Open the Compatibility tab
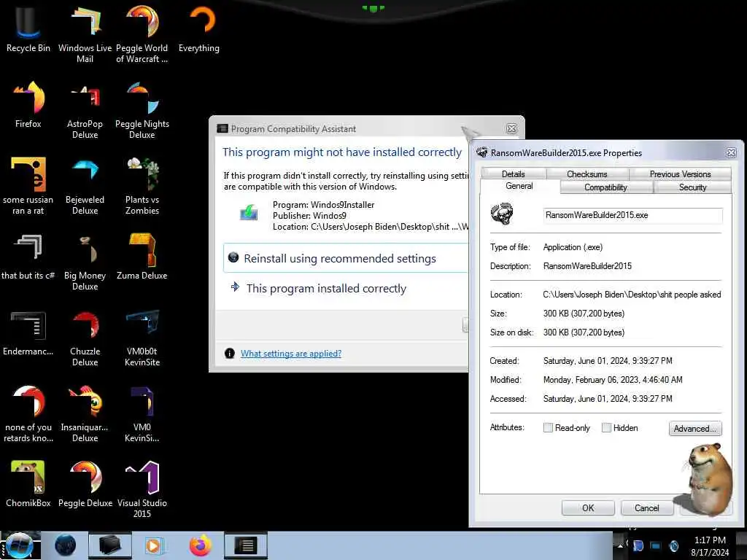 pos(606,187)
